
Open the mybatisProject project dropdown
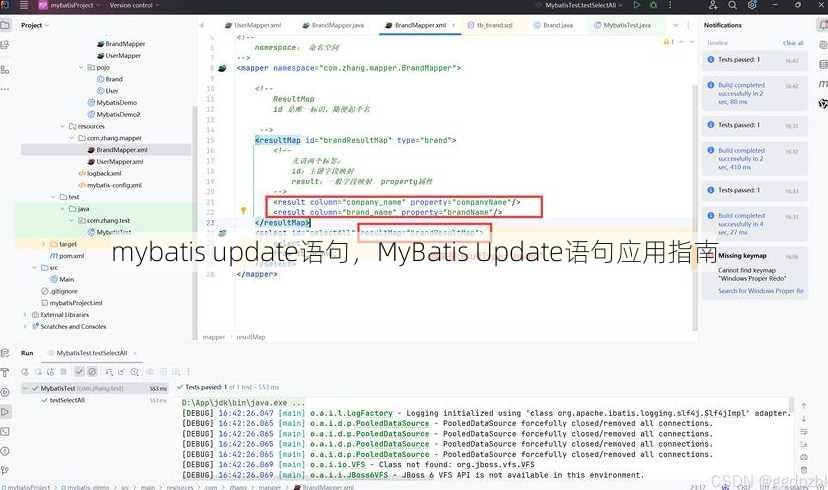(x=70, y=5)
